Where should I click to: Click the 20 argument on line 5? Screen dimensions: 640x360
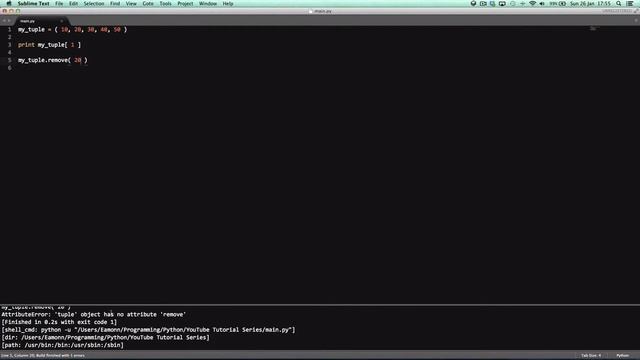(78, 60)
